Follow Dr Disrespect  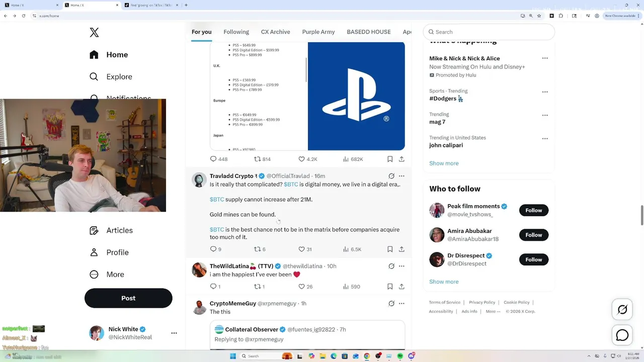pos(534,259)
